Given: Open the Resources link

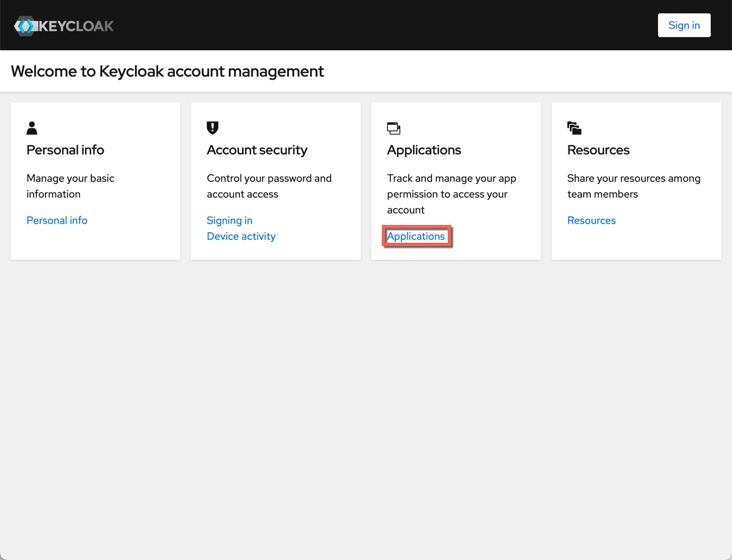Looking at the screenshot, I should [x=591, y=220].
